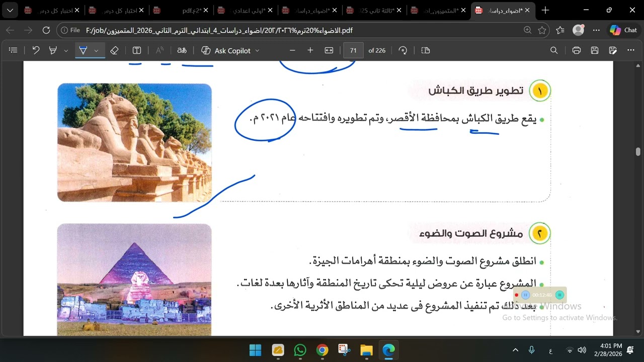
Task: Zoom in with the plus button
Action: point(310,50)
